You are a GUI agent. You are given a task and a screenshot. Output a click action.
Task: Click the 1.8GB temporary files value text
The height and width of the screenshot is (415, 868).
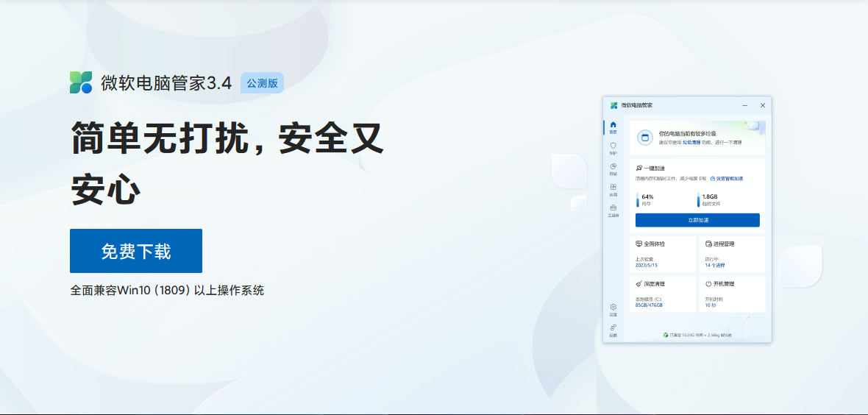(711, 196)
